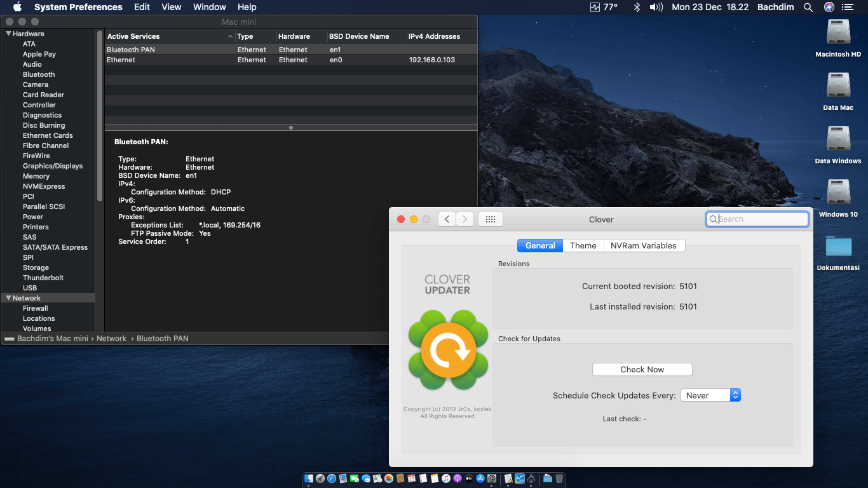Open Podcasts from the Dock
Viewport: 868px width, 488px height.
(458, 478)
